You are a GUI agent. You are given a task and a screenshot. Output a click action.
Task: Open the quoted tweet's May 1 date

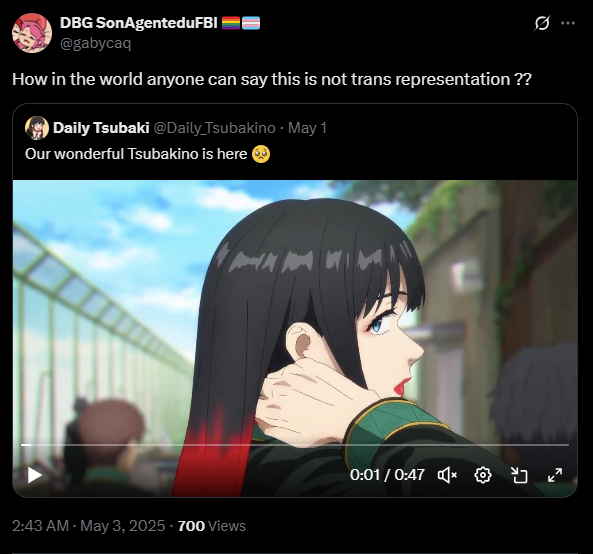pyautogui.click(x=307, y=128)
